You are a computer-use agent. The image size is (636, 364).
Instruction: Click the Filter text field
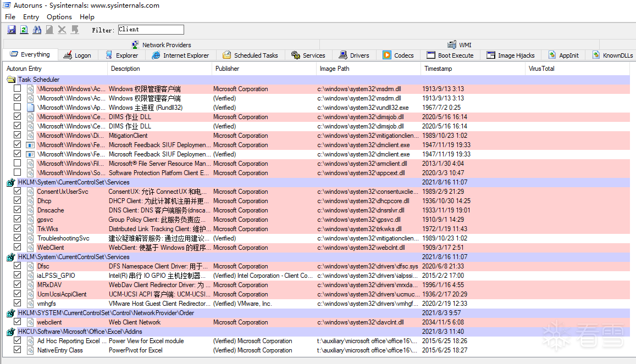(151, 30)
